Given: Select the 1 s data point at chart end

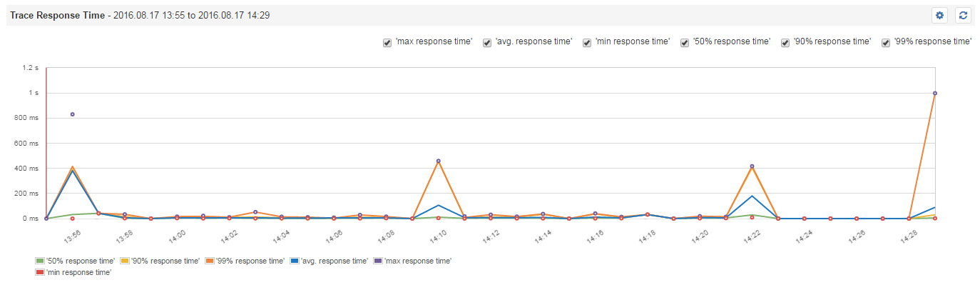Looking at the screenshot, I should (x=934, y=93).
